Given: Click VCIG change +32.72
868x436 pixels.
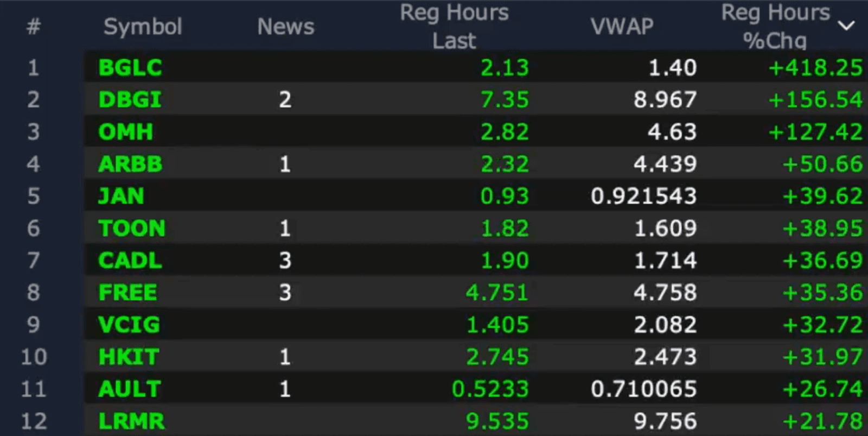Looking at the screenshot, I should 822,324.
